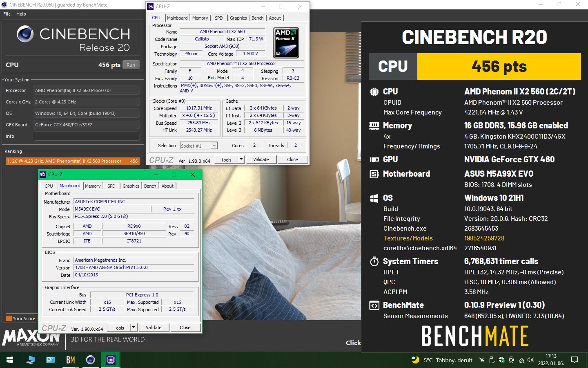Select SPD tab in white-titled CPU-Z window
The height and width of the screenshot is (368, 588).
219,18
